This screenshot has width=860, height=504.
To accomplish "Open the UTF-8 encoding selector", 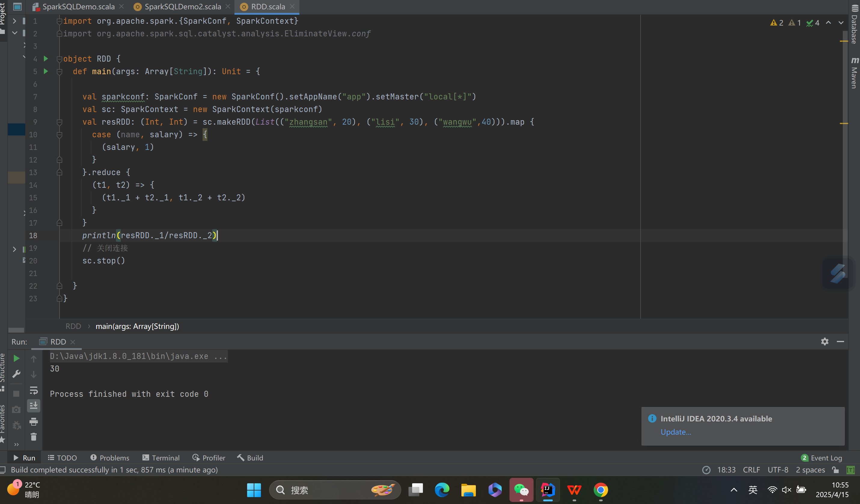I will pos(778,470).
